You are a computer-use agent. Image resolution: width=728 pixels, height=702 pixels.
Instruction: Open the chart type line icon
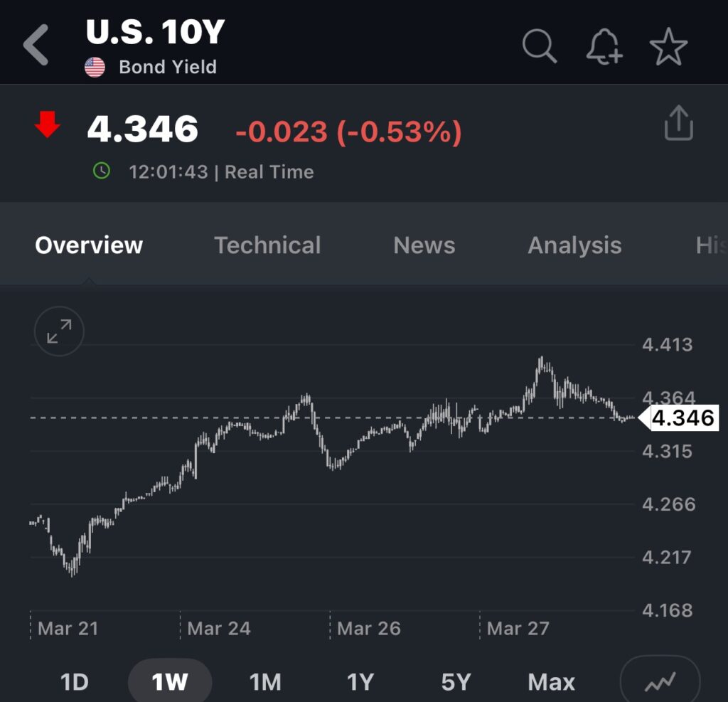pos(660,683)
